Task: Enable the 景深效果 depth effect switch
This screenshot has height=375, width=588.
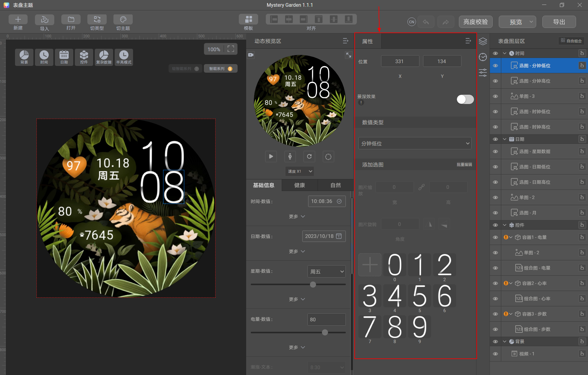Action: 465,99
